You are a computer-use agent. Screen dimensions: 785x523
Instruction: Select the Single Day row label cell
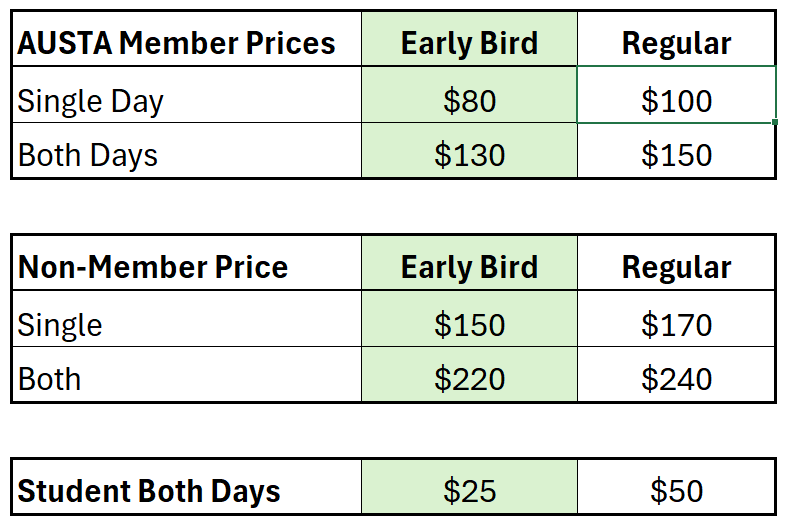click(186, 100)
